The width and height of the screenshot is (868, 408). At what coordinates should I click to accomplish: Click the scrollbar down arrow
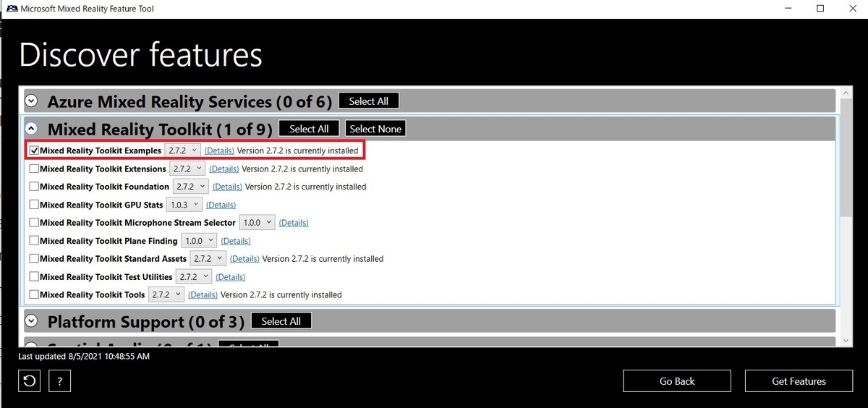coord(846,340)
